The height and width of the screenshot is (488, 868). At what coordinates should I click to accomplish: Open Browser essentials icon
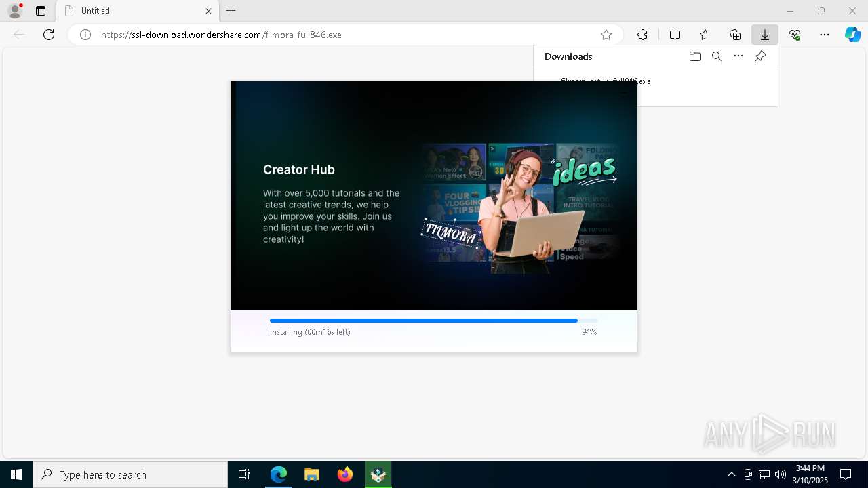(795, 35)
